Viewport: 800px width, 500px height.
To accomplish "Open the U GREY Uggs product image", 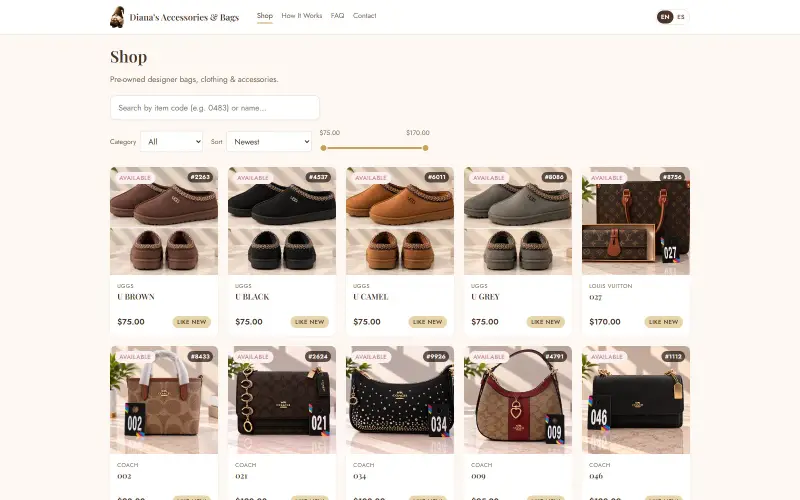I will [x=518, y=221].
